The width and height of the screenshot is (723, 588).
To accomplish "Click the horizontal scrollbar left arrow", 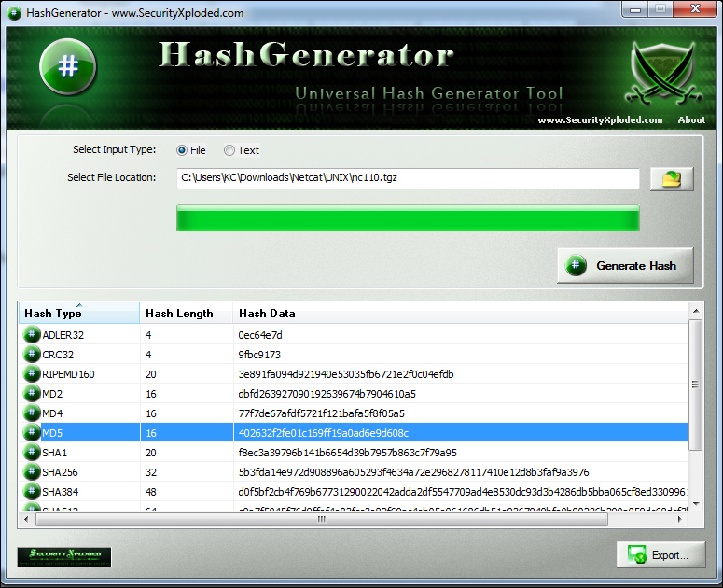I will 26,519.
